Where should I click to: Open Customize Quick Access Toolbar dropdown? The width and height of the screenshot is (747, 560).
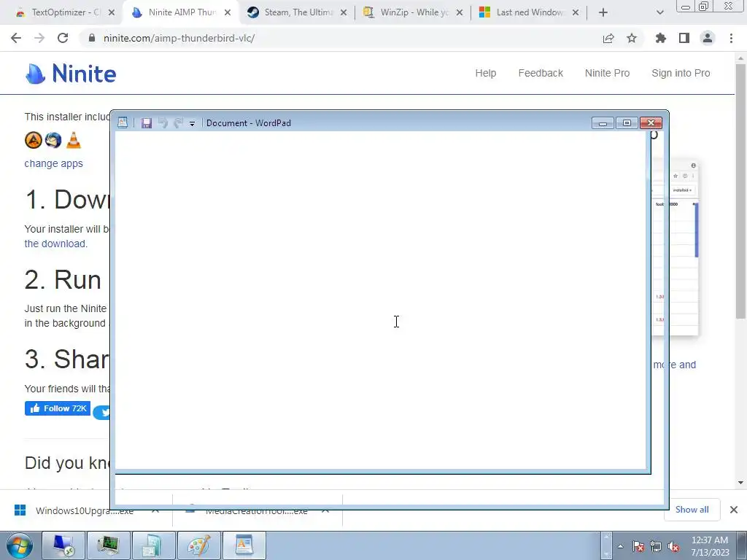coord(192,123)
